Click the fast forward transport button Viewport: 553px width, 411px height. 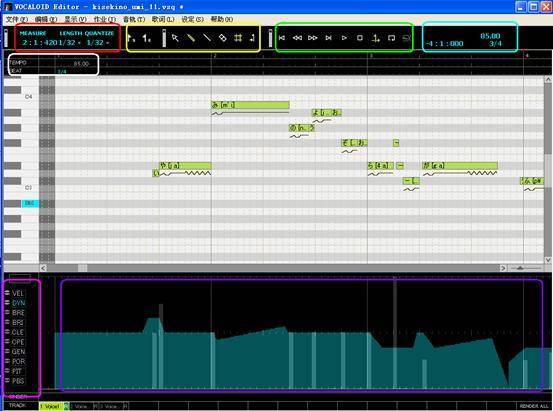point(313,38)
